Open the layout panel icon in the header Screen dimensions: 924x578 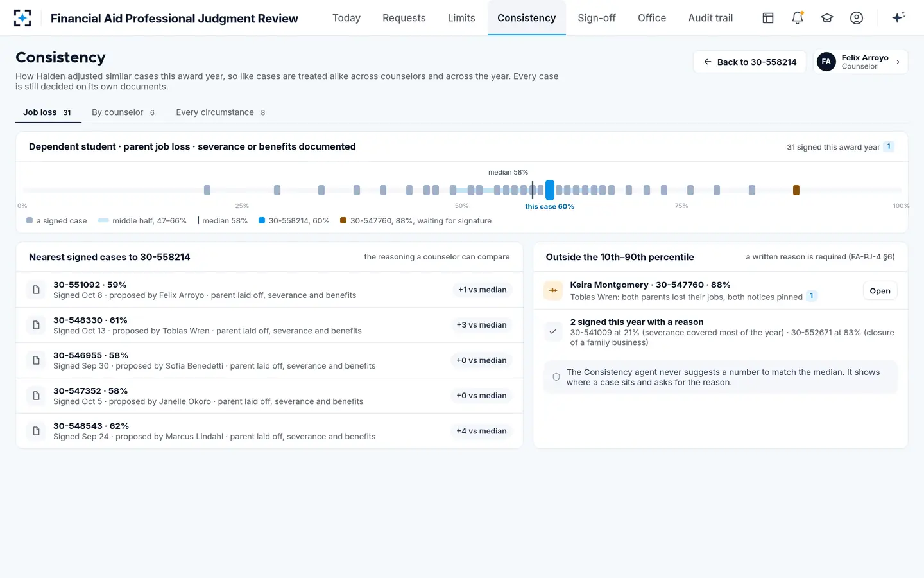point(768,18)
